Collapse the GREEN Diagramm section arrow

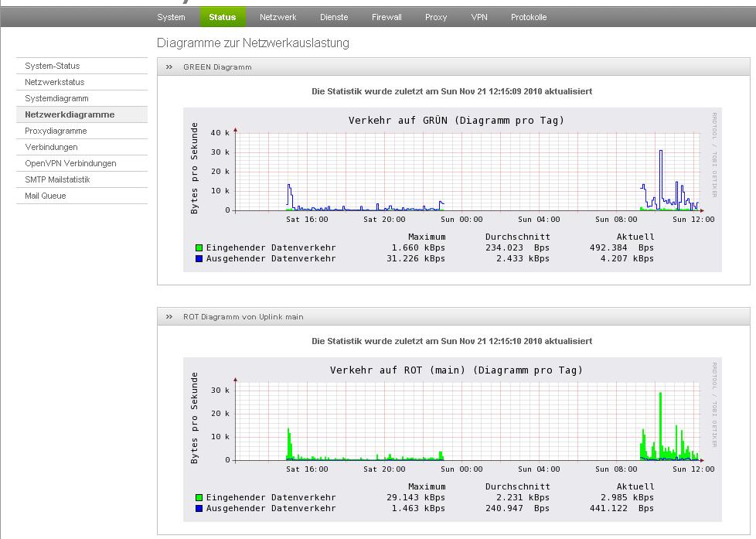(169, 67)
